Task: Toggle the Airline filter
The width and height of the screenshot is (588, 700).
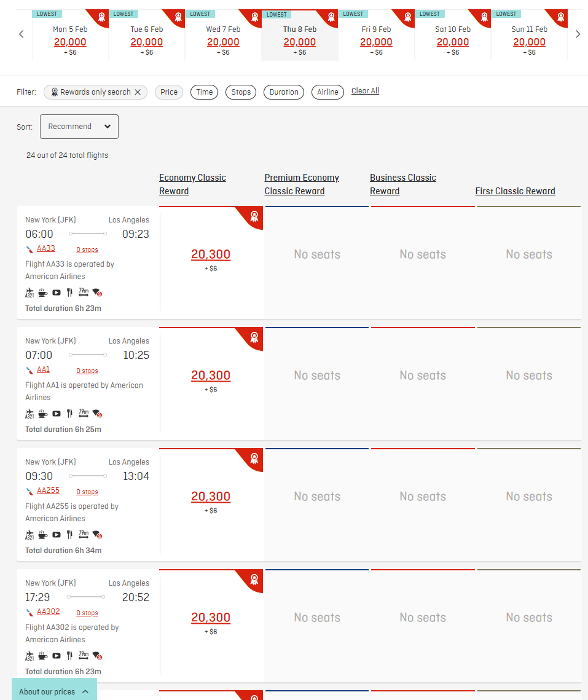Action: pyautogui.click(x=327, y=92)
